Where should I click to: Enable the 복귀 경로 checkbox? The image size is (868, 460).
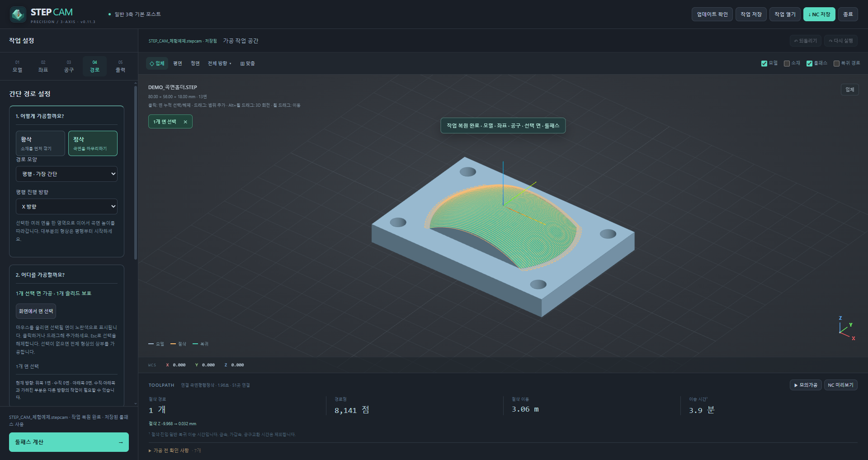pyautogui.click(x=836, y=63)
